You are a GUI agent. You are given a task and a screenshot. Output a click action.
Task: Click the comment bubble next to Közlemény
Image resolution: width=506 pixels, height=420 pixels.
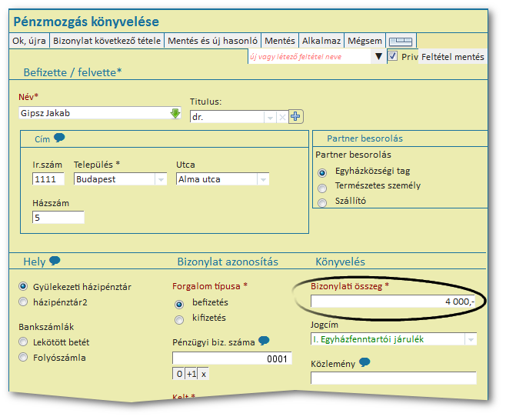[365, 363]
